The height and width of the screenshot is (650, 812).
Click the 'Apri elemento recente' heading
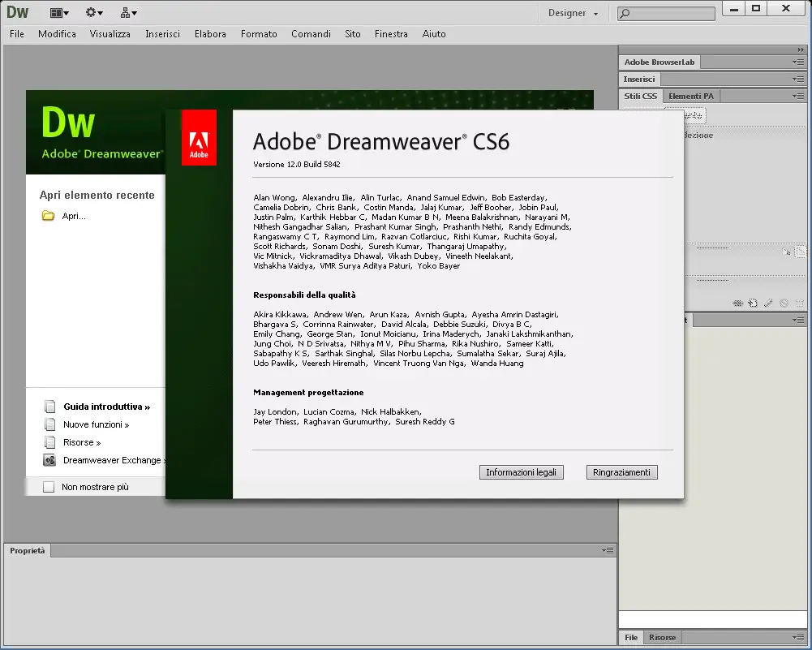coord(97,195)
